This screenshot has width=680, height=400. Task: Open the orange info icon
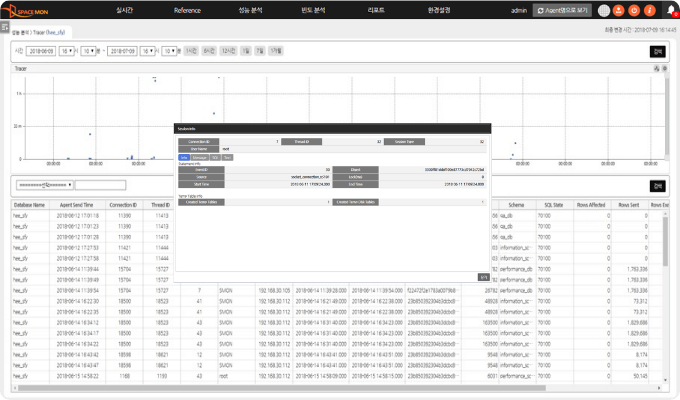click(649, 10)
